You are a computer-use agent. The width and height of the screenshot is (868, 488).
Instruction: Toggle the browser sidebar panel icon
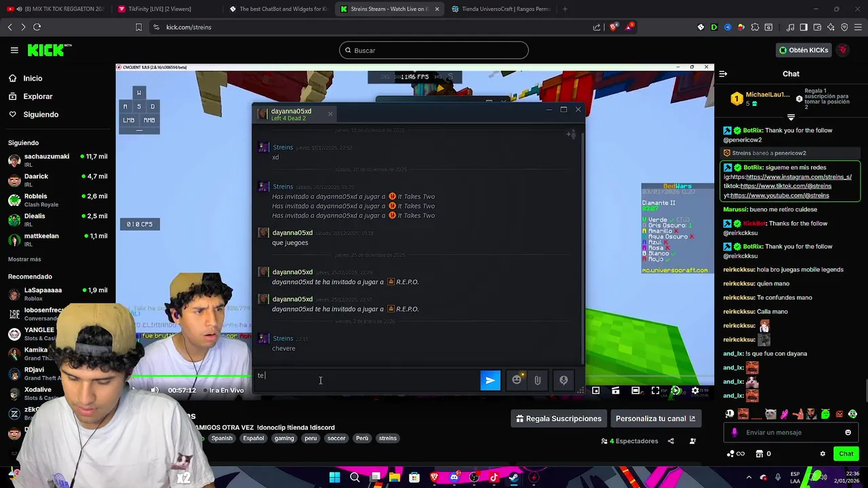click(804, 27)
